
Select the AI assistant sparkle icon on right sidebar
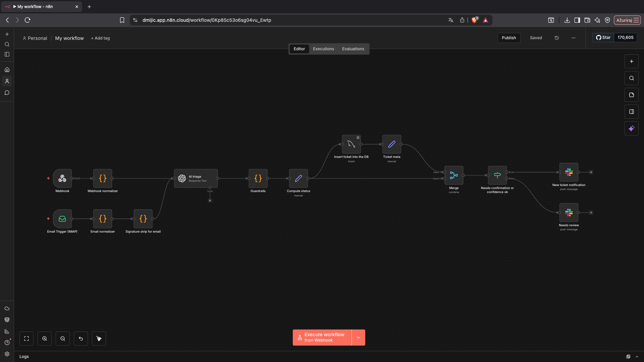point(632,128)
